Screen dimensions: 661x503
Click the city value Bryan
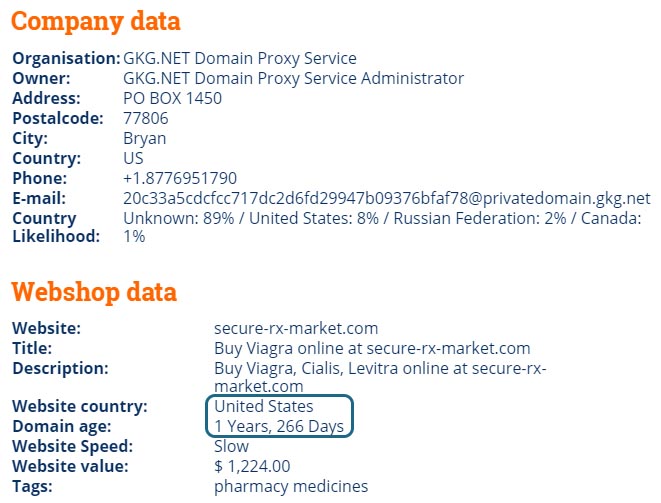(x=145, y=139)
